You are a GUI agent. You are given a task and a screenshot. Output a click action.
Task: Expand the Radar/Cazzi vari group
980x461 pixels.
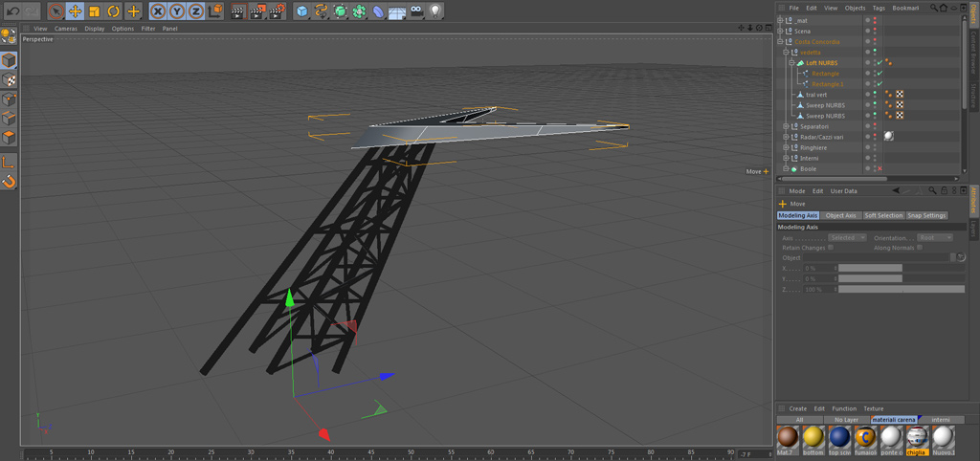tap(786, 137)
